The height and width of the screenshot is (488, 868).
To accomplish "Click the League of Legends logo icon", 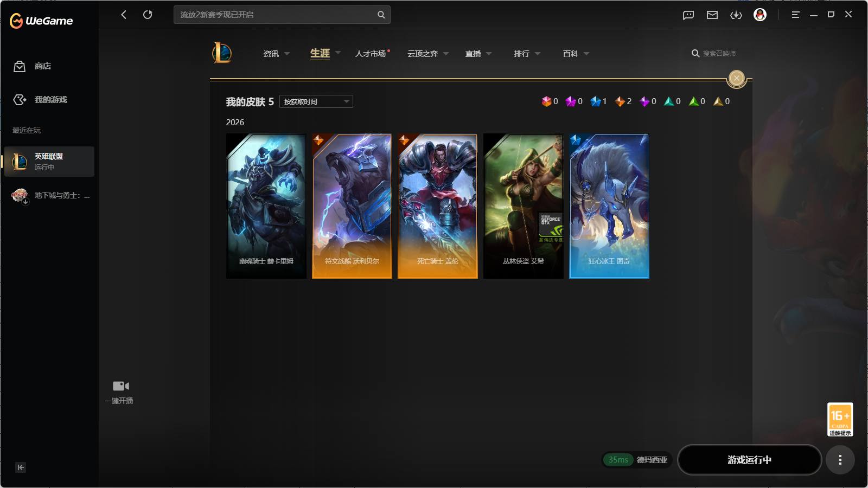I will [x=222, y=53].
